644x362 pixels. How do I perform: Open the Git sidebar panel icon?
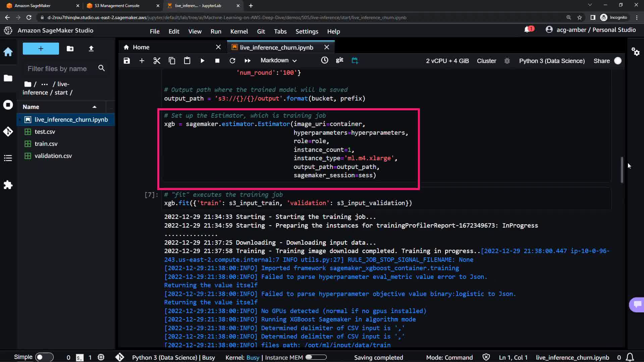click(x=8, y=131)
